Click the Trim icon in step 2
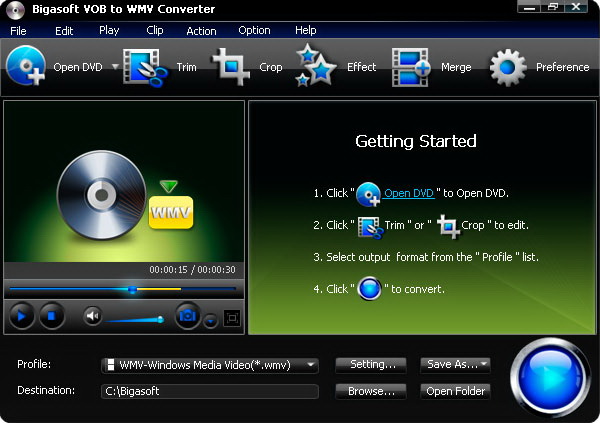Image resolution: width=600 pixels, height=423 pixels. pos(370,227)
